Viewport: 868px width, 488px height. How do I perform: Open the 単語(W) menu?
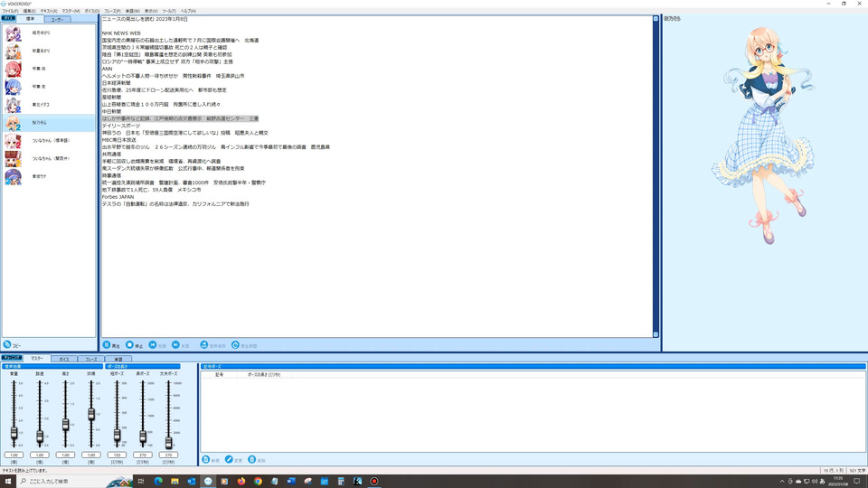click(x=132, y=11)
